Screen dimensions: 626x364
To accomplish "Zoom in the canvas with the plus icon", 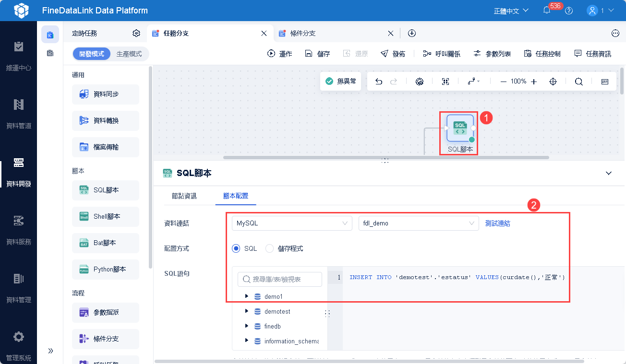I will 534,82.
